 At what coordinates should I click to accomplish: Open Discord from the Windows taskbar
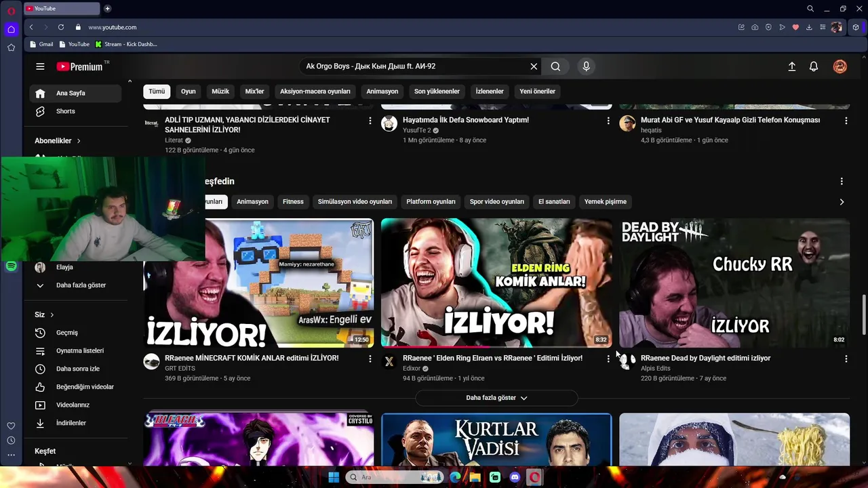tap(515, 477)
